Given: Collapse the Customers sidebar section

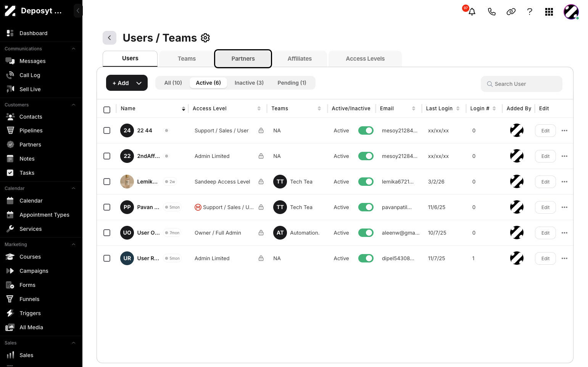Looking at the screenshot, I should [74, 105].
